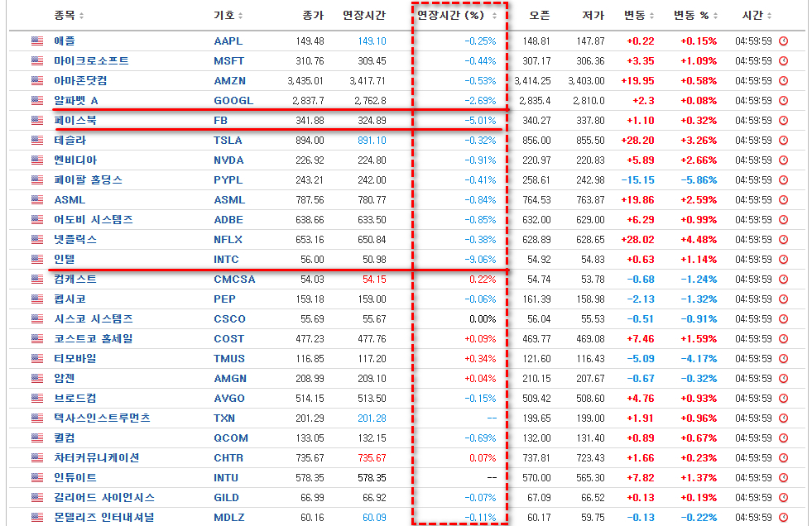
Task: Click the US flag icon beside 컴캐스트
Action: pos(37,280)
